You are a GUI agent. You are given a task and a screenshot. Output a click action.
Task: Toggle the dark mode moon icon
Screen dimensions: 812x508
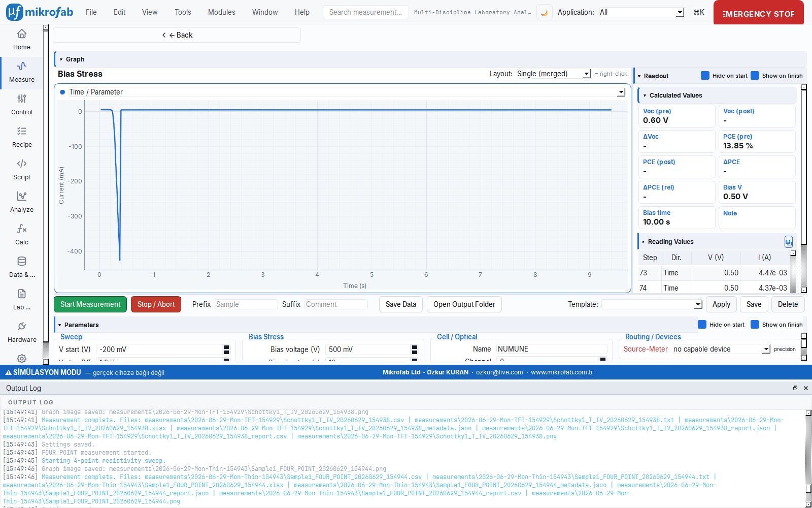(x=544, y=12)
